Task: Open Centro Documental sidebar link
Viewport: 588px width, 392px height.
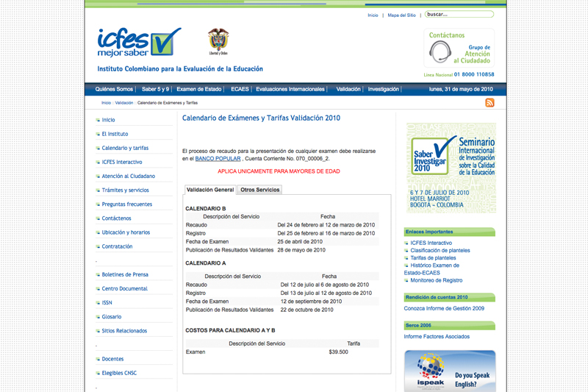Action: pos(124,289)
